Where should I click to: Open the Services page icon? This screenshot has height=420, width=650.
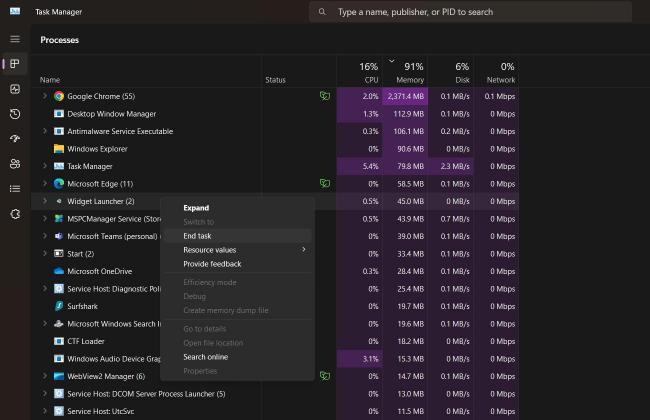(15, 213)
